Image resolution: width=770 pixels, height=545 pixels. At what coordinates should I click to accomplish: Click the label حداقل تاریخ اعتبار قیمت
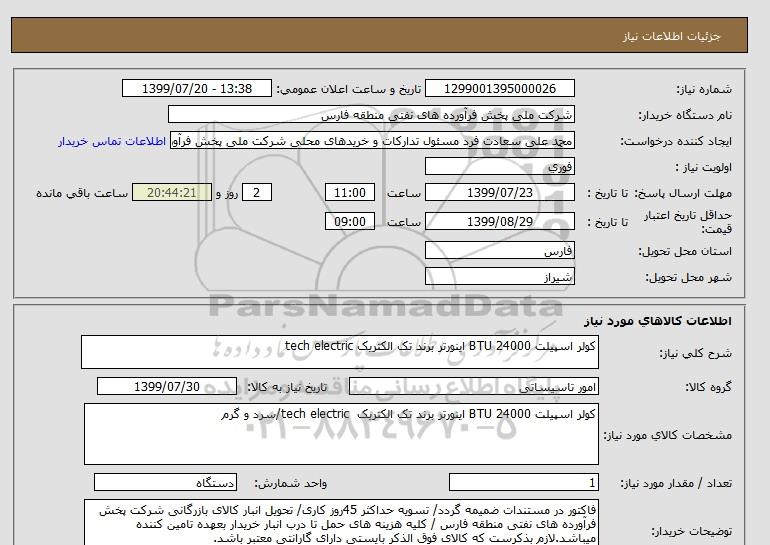click(x=688, y=222)
